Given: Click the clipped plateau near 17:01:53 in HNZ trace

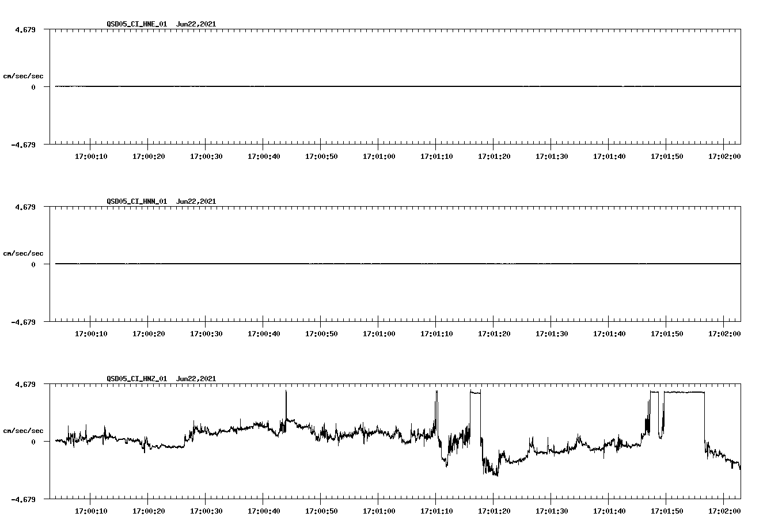Looking at the screenshot, I should point(684,392).
